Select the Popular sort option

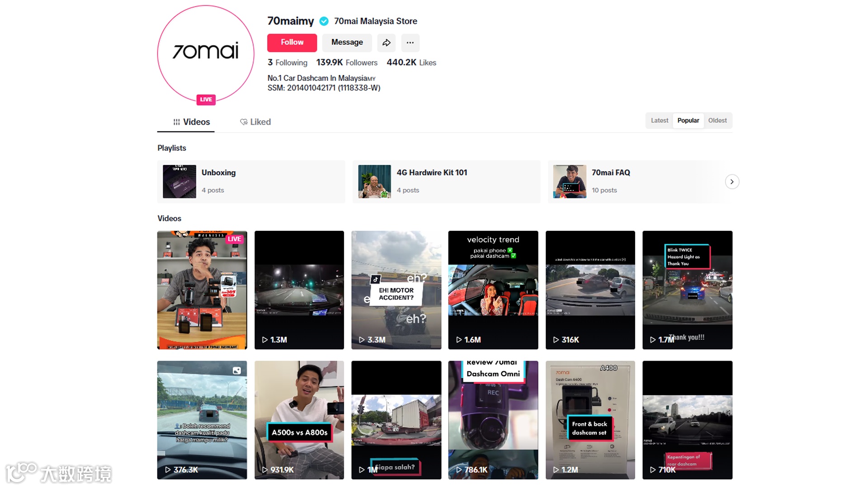(x=688, y=121)
